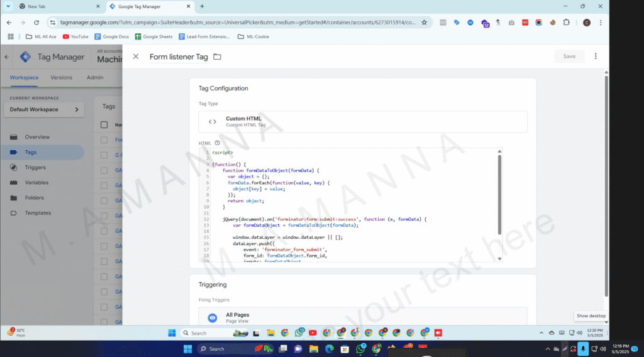Click the help icon next to HTML label

tap(217, 143)
